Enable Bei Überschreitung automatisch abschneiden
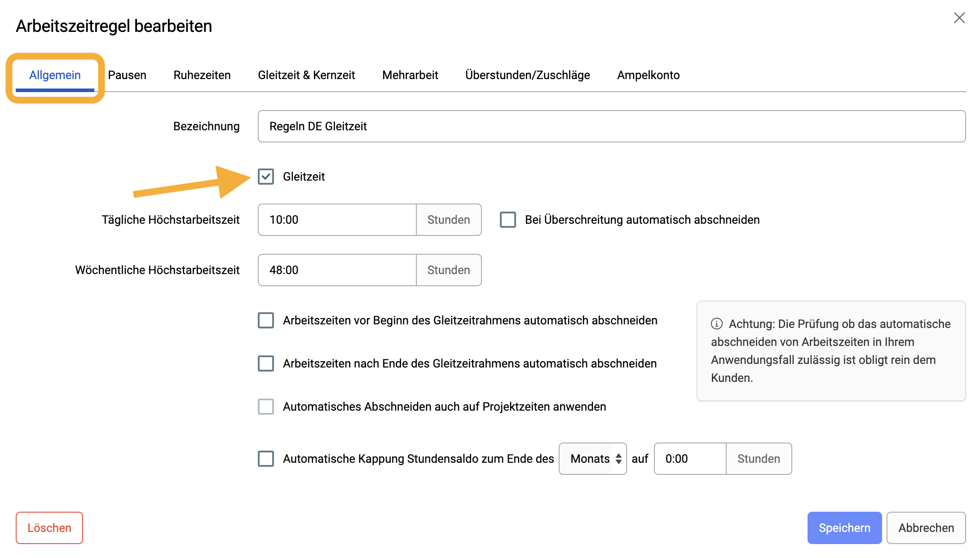This screenshot has height=558, width=980. 508,220
